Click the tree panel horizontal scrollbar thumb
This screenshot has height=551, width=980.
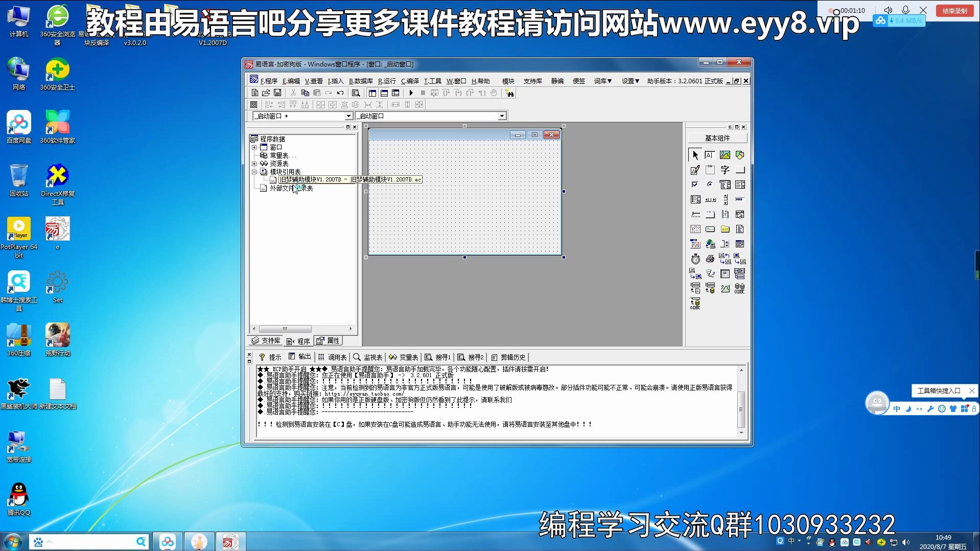[285, 329]
